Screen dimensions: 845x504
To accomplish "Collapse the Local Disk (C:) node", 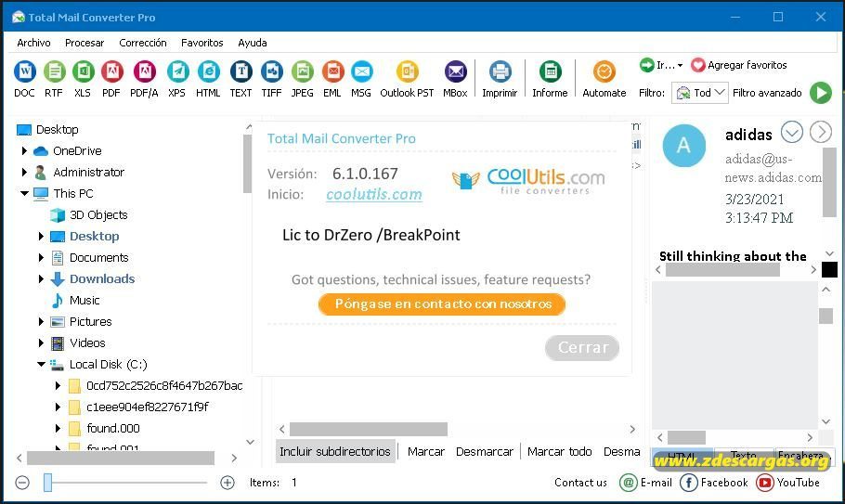I will [41, 364].
